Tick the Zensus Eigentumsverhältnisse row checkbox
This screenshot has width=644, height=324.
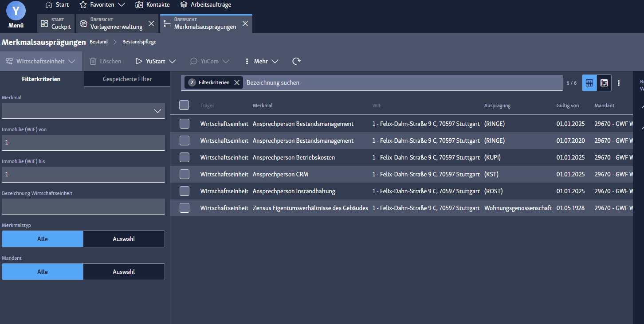pos(185,208)
